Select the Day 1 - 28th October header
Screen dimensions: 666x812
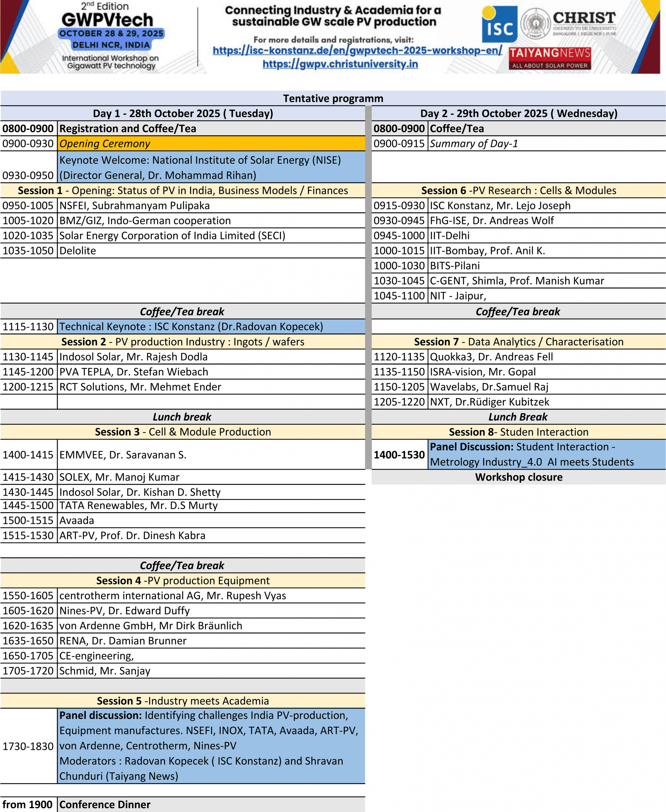[183, 114]
